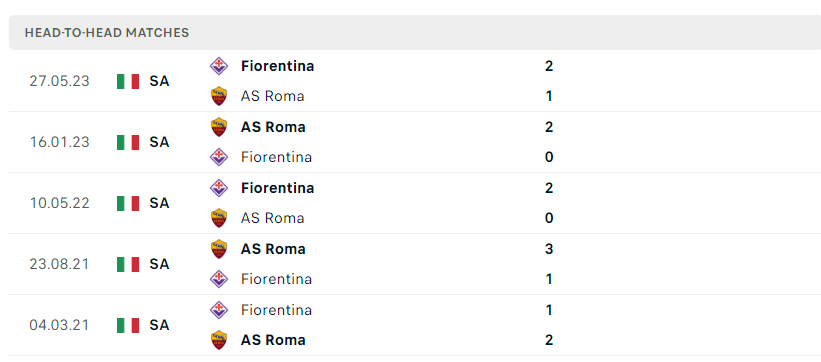Click AS Roma score 2 in 04.03.21 match
Screen dimensions: 821x362
click(x=549, y=340)
